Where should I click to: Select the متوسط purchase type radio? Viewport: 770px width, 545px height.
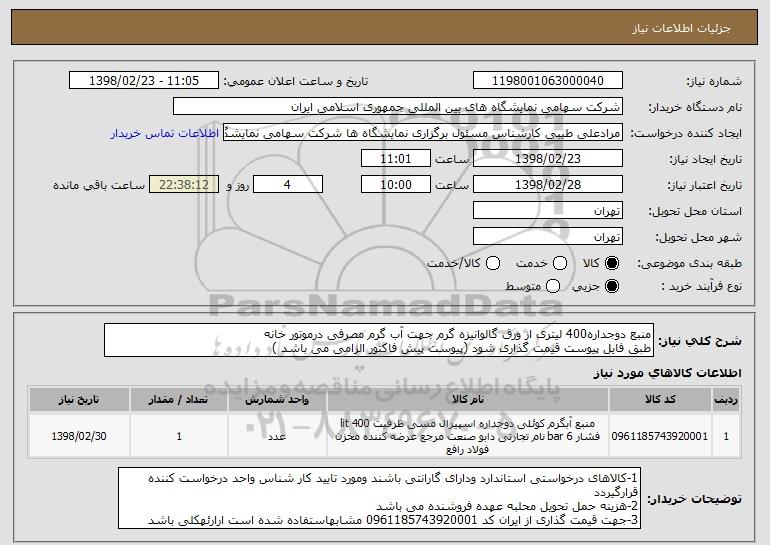coord(553,286)
